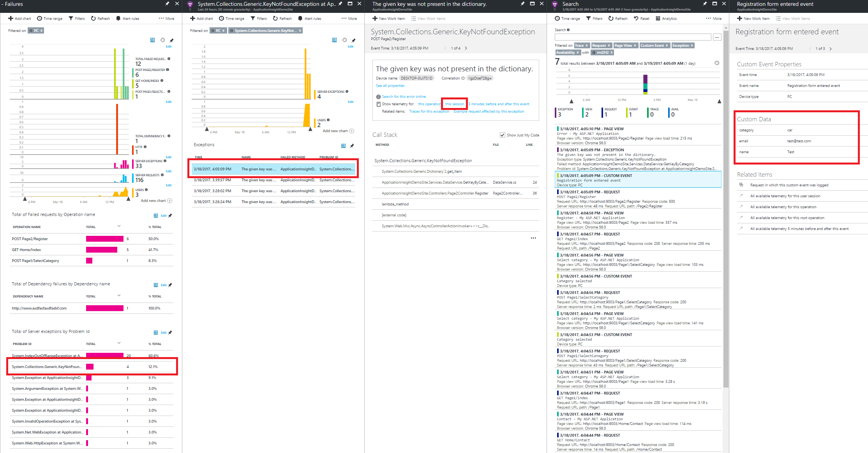The height and width of the screenshot is (453, 868).
Task: Click Add new chart plus in the Failures blade
Action: point(169,201)
